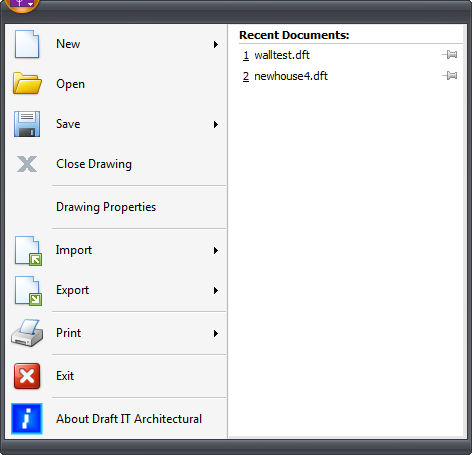The image size is (472, 455).
Task: Choose the New menu entry
Action: (x=116, y=44)
